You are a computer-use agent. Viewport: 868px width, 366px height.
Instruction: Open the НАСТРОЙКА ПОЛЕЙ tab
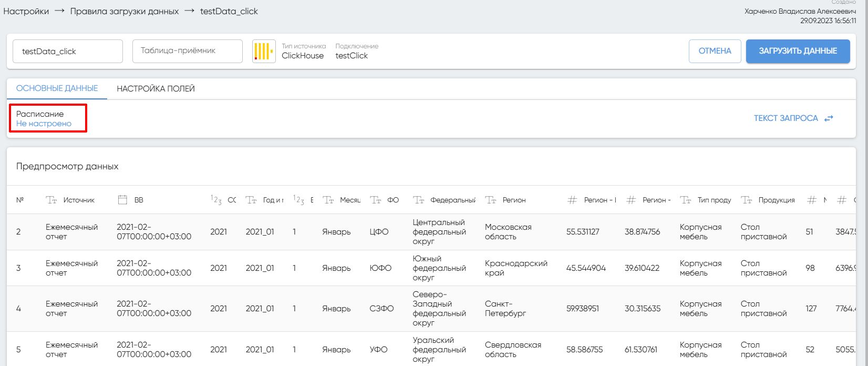(156, 88)
